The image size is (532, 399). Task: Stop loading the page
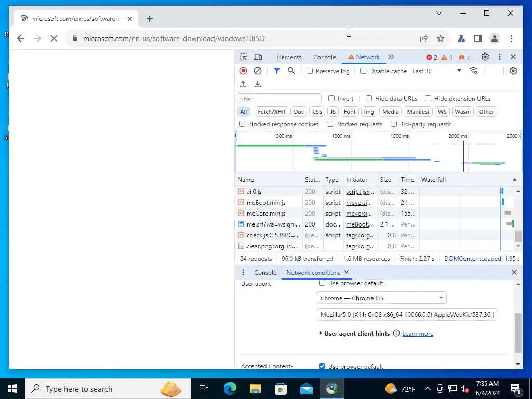[x=54, y=38]
